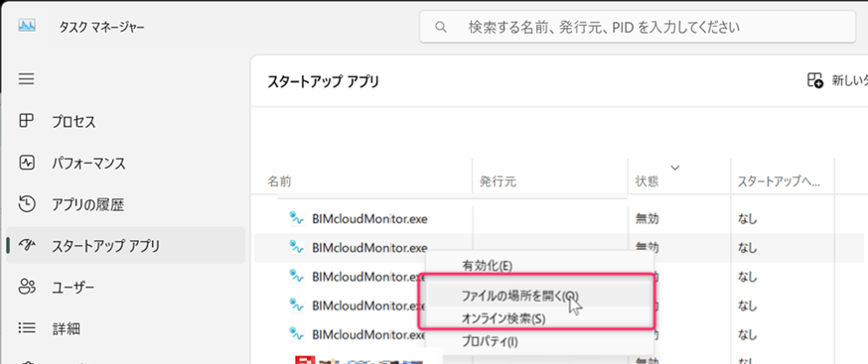Choose プロパティ(I) in the context menu
868x364 pixels.
[x=539, y=342]
